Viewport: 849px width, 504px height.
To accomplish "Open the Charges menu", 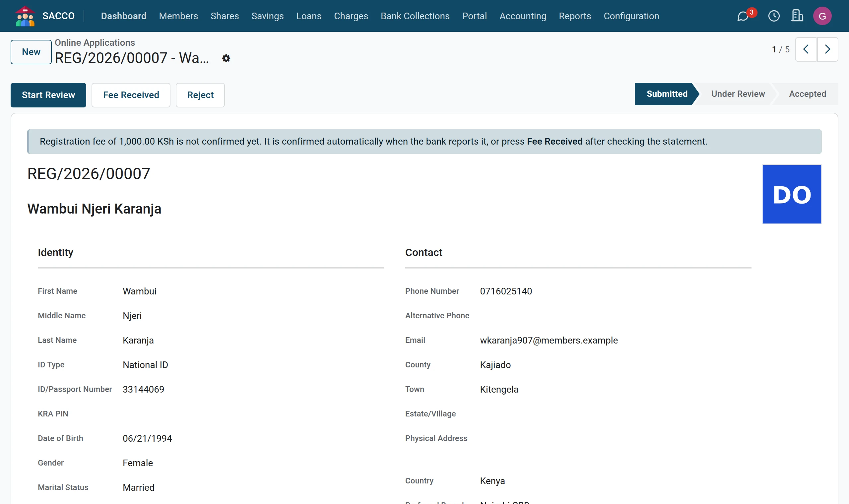I will coord(351,16).
